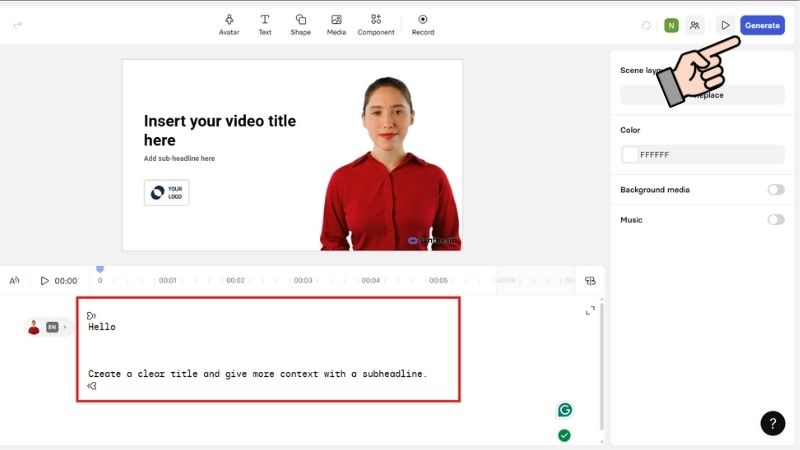
Task: Click the script tools icon right of timeline
Action: pyautogui.click(x=590, y=281)
